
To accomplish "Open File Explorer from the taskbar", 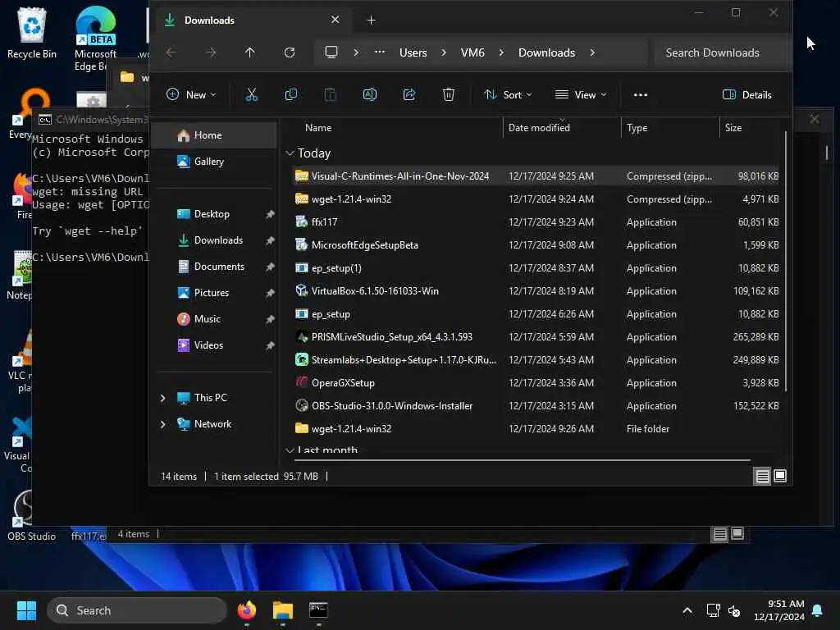I will (x=282, y=610).
